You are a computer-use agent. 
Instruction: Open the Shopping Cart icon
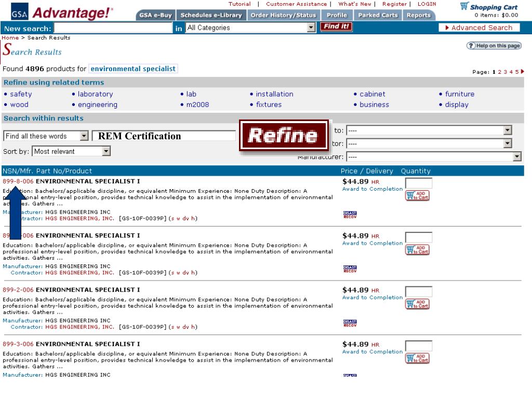(x=464, y=6)
